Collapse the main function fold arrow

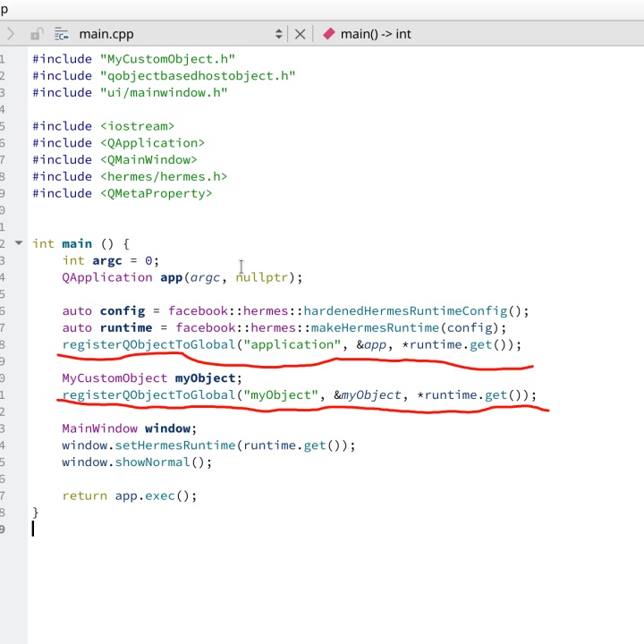click(x=19, y=242)
